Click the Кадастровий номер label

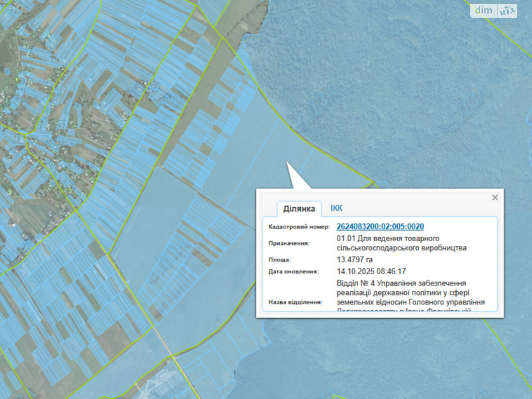pos(299,227)
